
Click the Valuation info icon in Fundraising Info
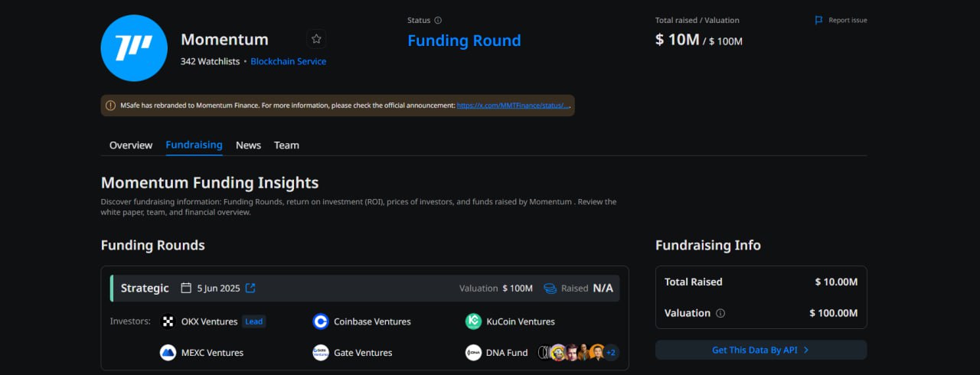pos(720,313)
